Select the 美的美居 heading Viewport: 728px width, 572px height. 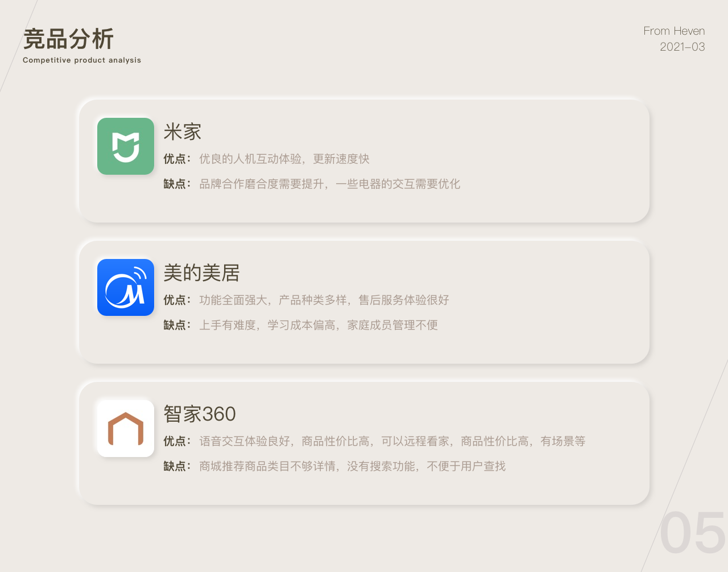[x=201, y=273]
